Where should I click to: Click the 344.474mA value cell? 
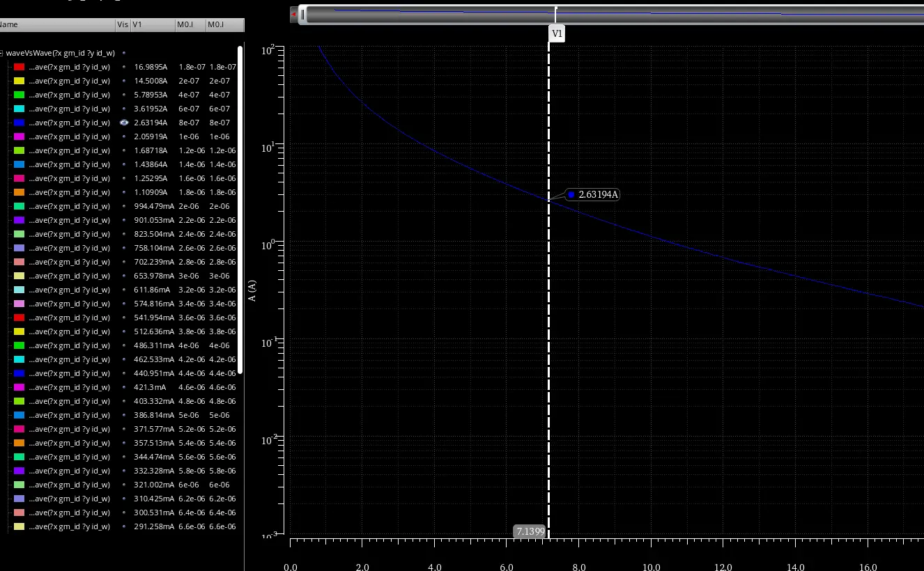(154, 457)
